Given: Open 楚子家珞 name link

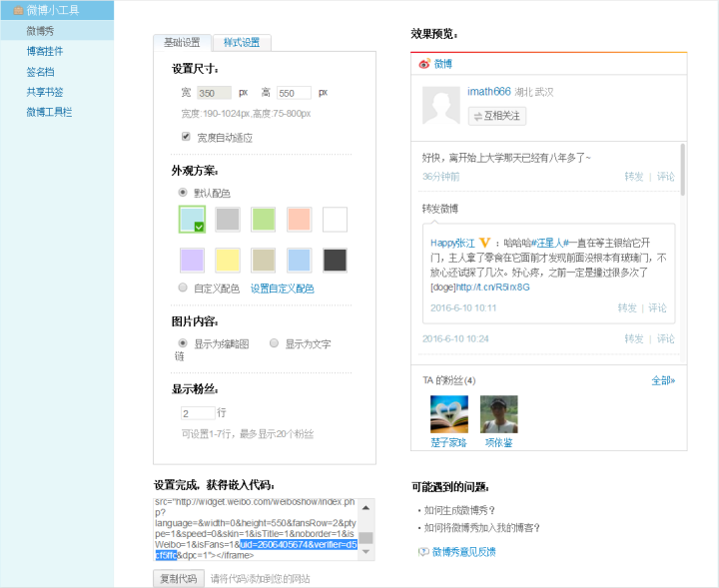Looking at the screenshot, I should pyautogui.click(x=449, y=442).
